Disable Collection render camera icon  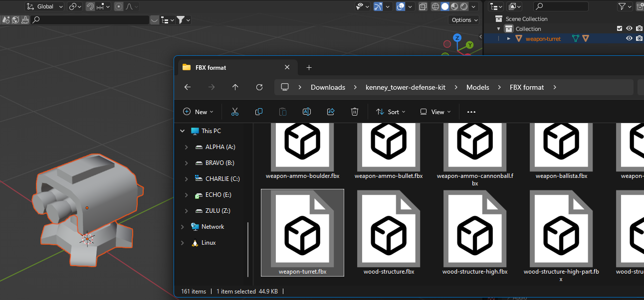639,29
